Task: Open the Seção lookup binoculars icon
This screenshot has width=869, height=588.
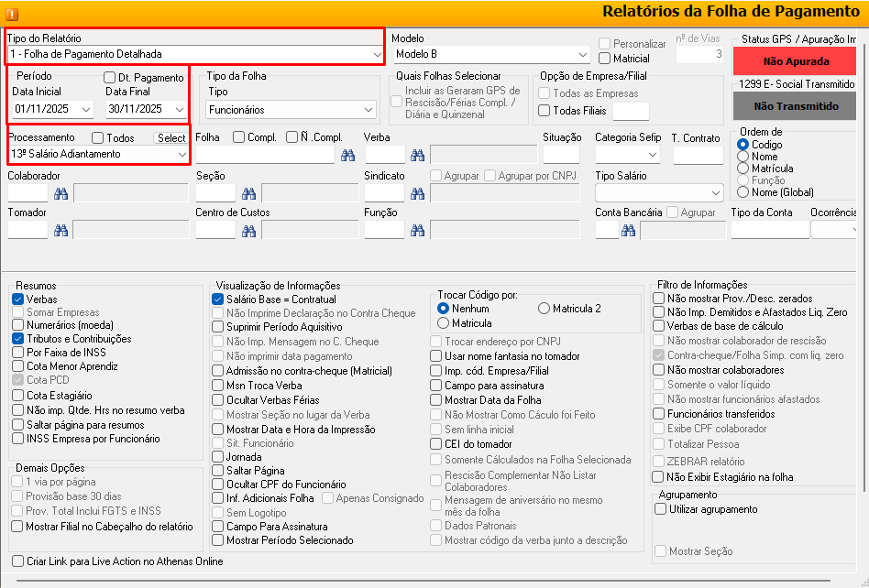Action: (x=248, y=193)
